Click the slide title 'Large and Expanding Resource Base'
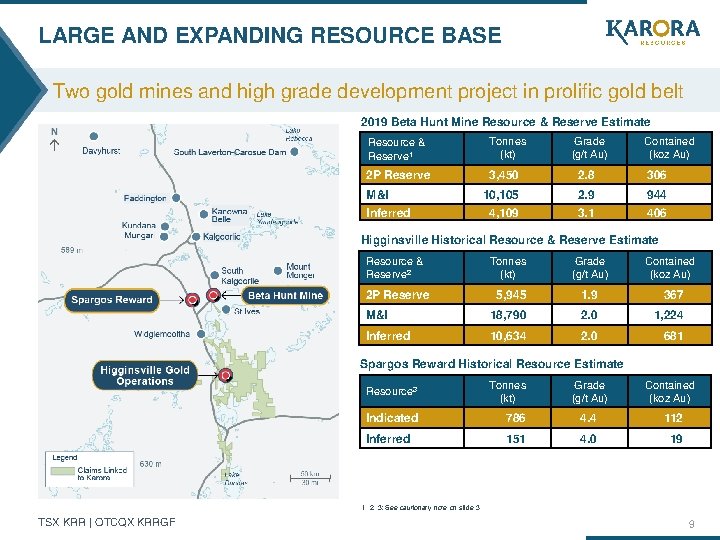This screenshot has height=540, width=720. tap(270, 35)
